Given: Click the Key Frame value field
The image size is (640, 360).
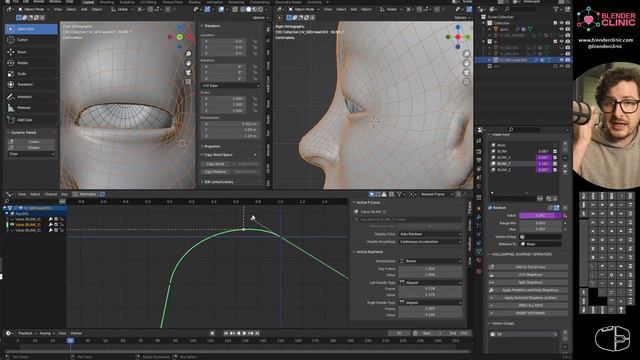Looking at the screenshot, I should (x=430, y=269).
